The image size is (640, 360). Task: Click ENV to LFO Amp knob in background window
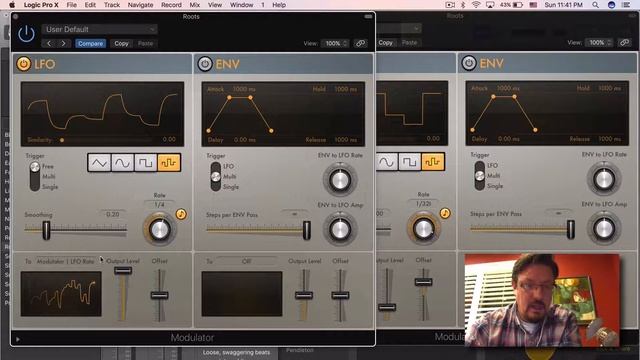click(604, 229)
